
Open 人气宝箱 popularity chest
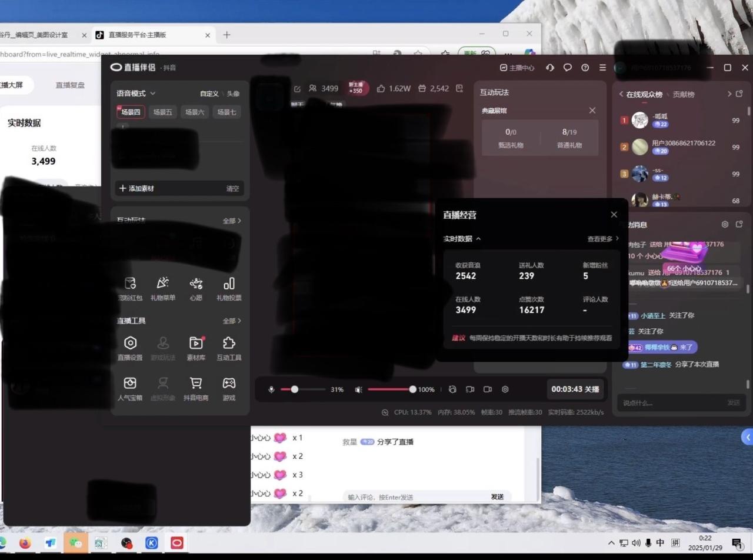point(130,384)
